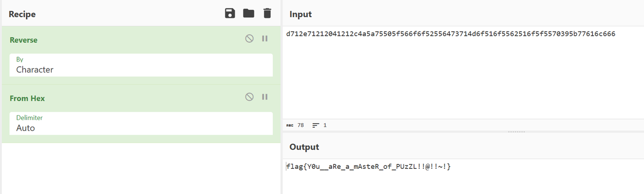Open the From Hex Delimiter dropdown
Image resolution: width=644 pixels, height=194 pixels.
click(x=141, y=123)
